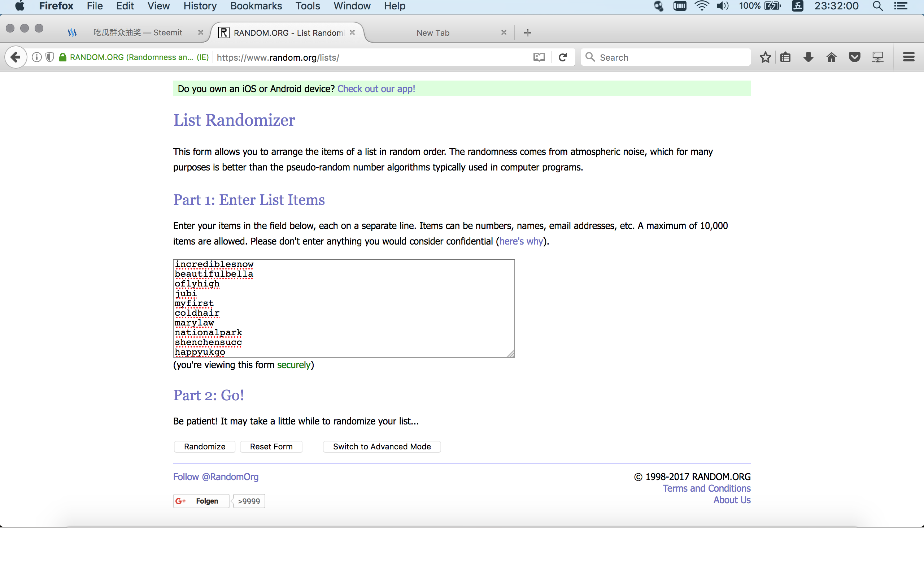Click the memory monitor menu bar icon
The width and height of the screenshot is (924, 578).
tap(680, 6)
